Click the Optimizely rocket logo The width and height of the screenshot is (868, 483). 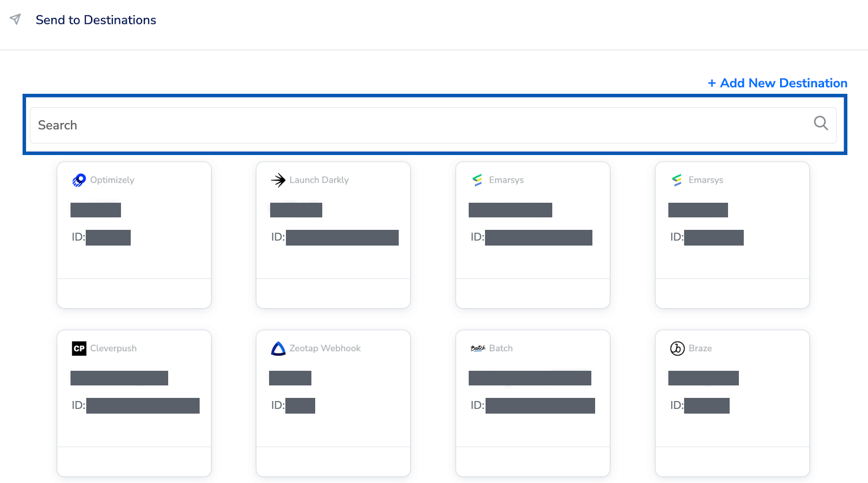(x=79, y=180)
